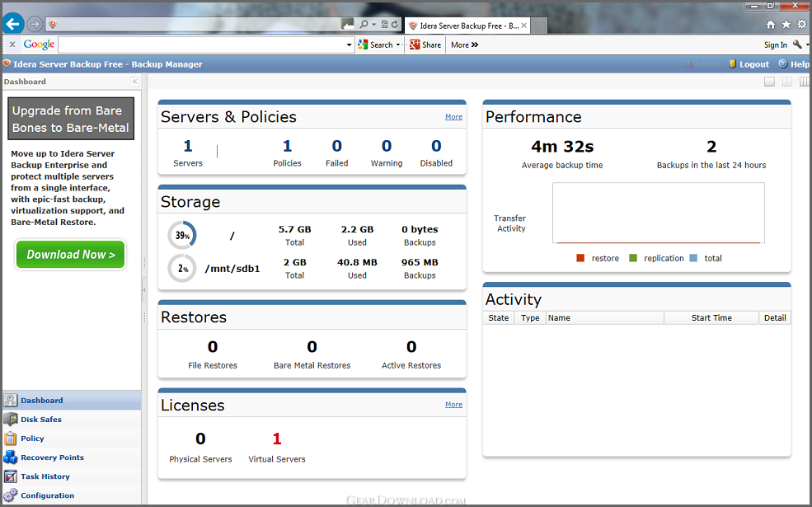Click the 2% usage ring for /mnt/sdb1

tap(181, 268)
